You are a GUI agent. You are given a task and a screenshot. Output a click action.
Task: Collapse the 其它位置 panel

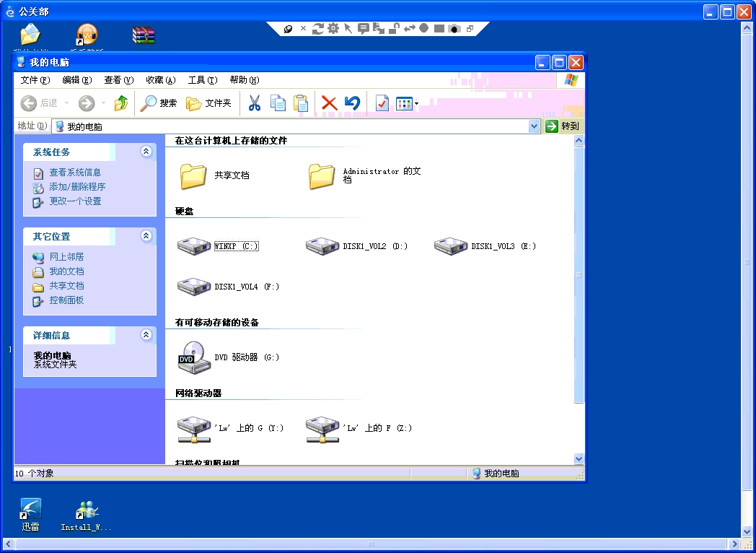coord(146,236)
